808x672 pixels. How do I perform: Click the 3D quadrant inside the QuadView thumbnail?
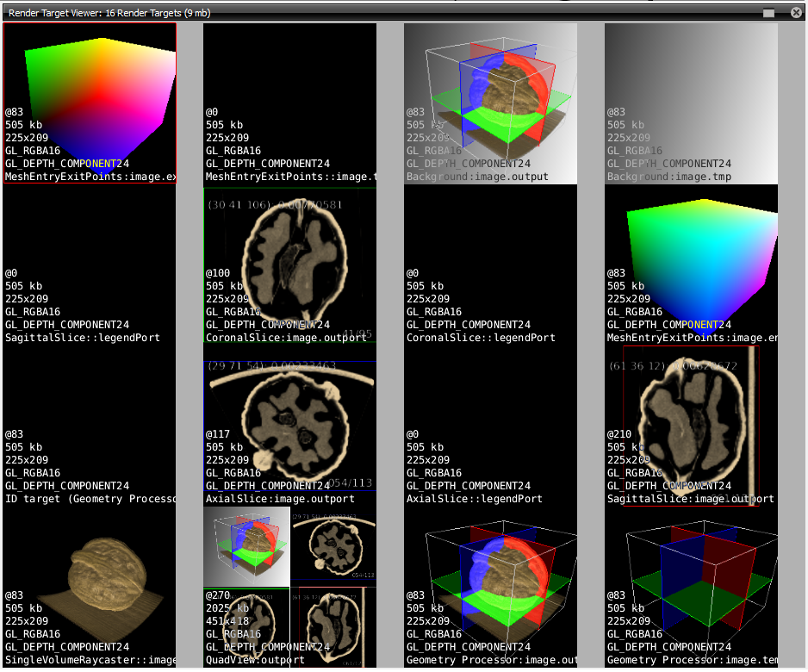click(x=246, y=546)
